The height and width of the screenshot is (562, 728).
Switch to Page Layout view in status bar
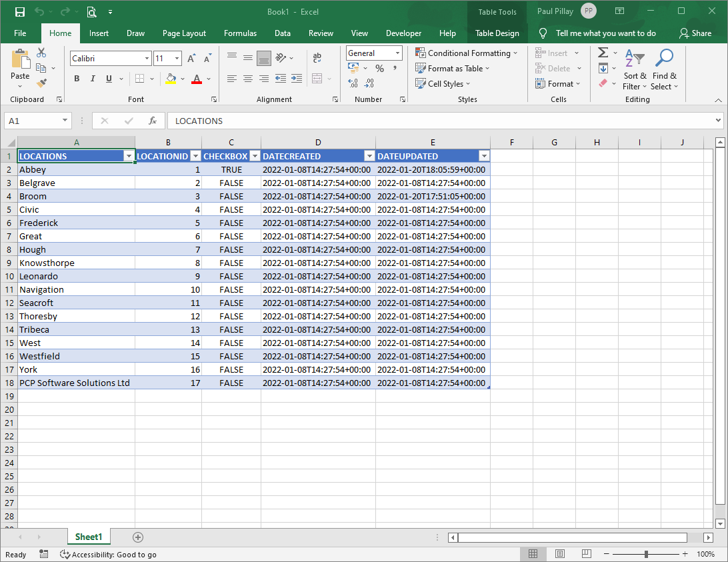point(560,553)
